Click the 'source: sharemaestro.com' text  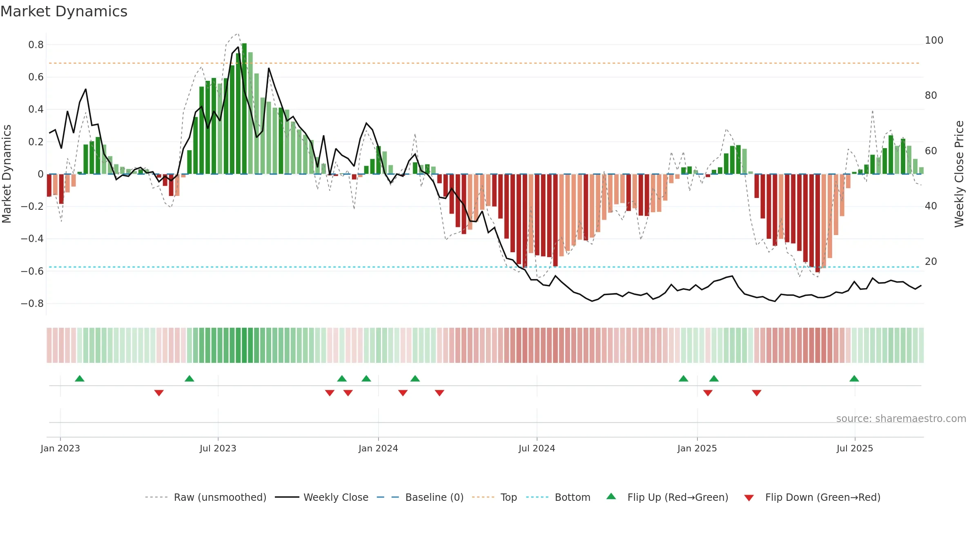[x=901, y=418]
